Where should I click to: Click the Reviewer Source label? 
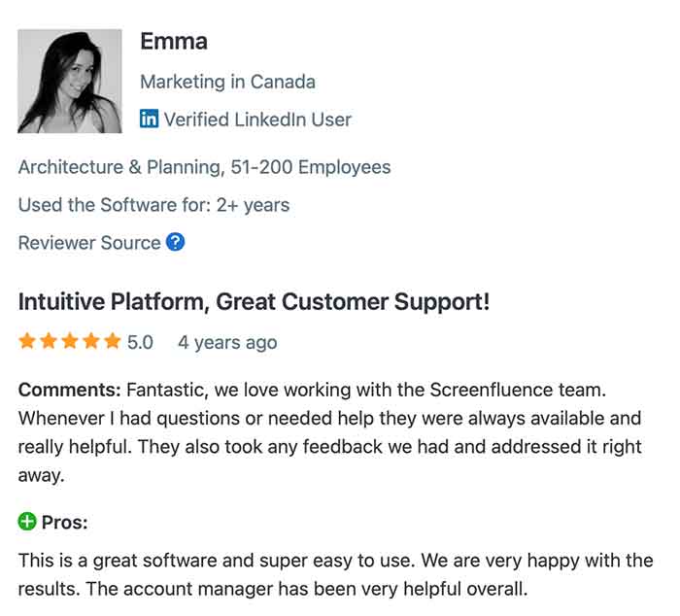click(x=89, y=243)
